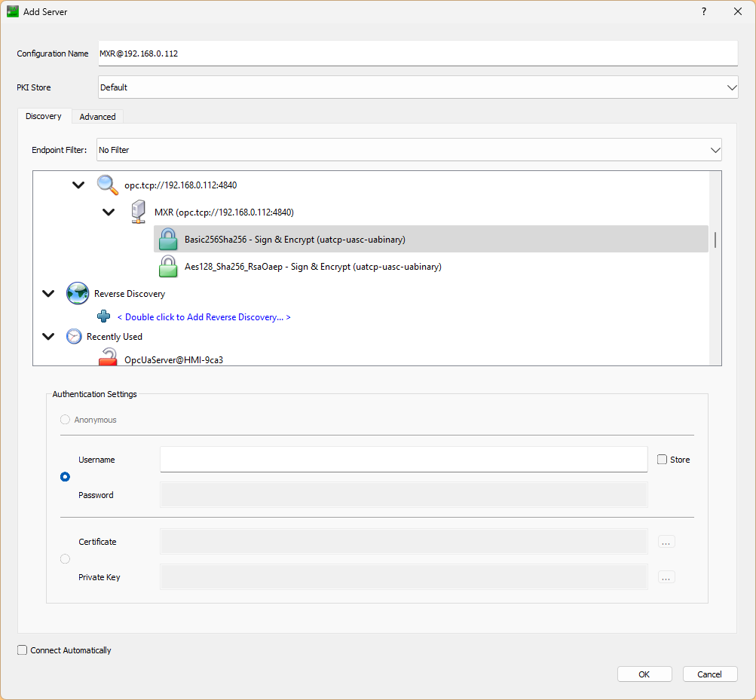Select the Basic256Sha256 teal lock icon
Image resolution: width=756 pixels, height=700 pixels.
(168, 240)
